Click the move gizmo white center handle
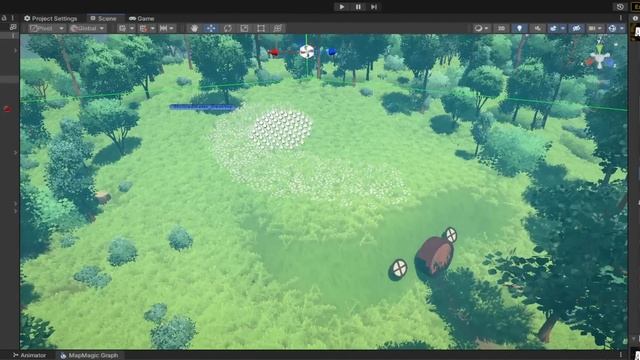This screenshot has height=360, width=640. (x=307, y=52)
